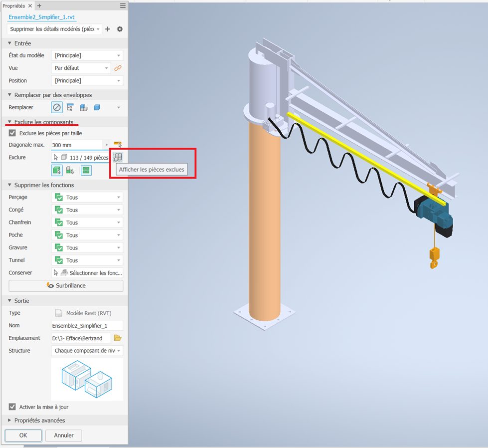The height and width of the screenshot is (448, 488).
Task: Click the Ensemble2_Simplifier_1.rvt link
Action: tap(42, 17)
